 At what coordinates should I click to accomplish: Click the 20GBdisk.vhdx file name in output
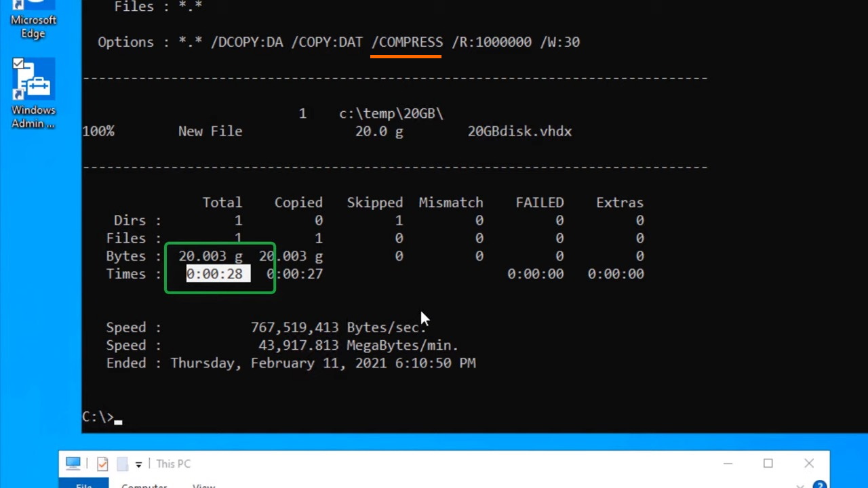pyautogui.click(x=519, y=131)
